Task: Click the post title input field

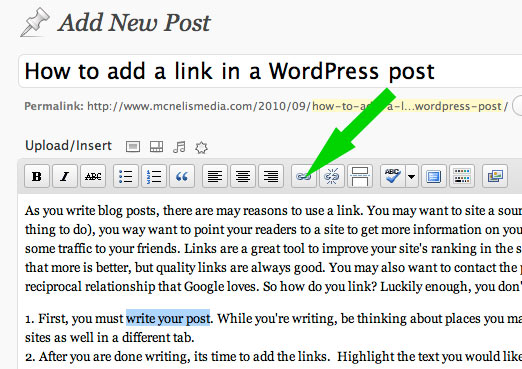Action: 270,71
